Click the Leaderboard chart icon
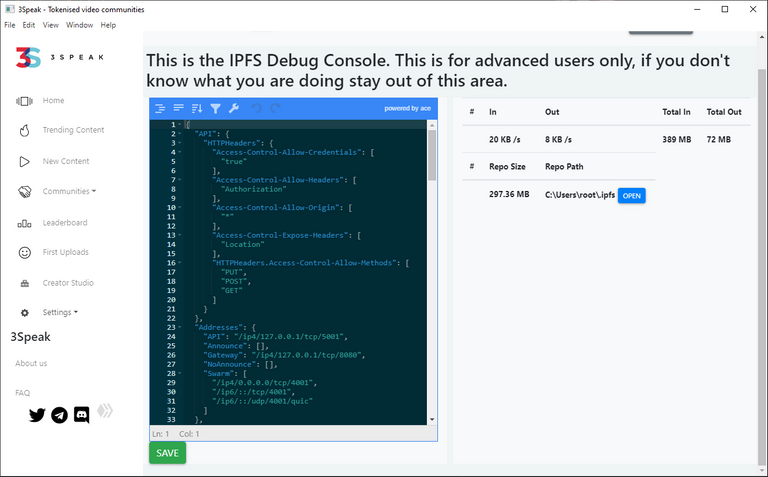This screenshot has width=768, height=477. click(x=24, y=224)
